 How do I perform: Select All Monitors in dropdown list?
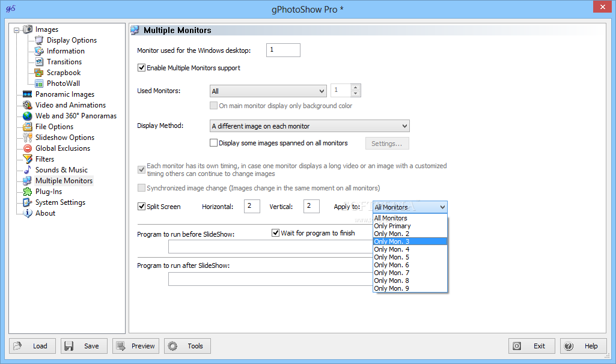pos(410,218)
